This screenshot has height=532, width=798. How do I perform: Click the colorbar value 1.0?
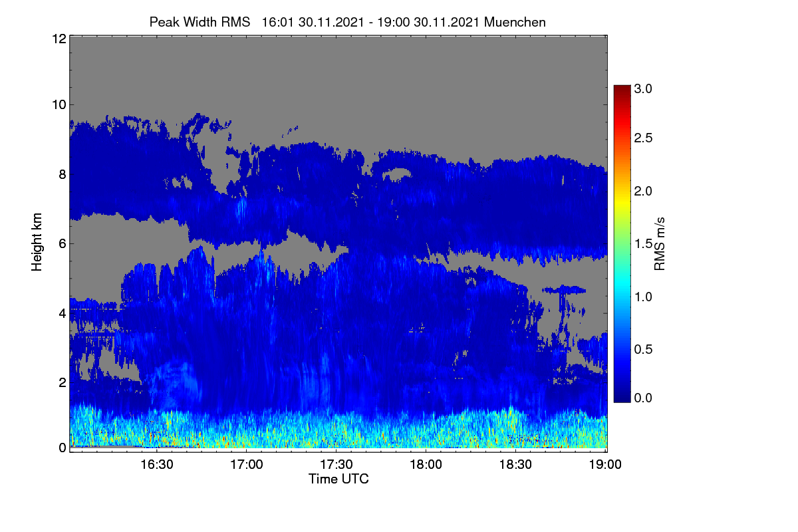(x=644, y=297)
